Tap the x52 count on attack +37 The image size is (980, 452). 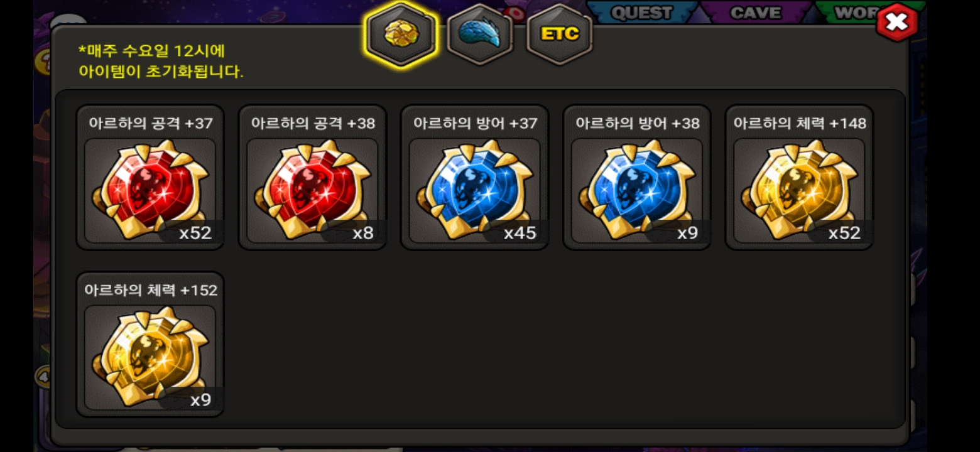click(195, 233)
